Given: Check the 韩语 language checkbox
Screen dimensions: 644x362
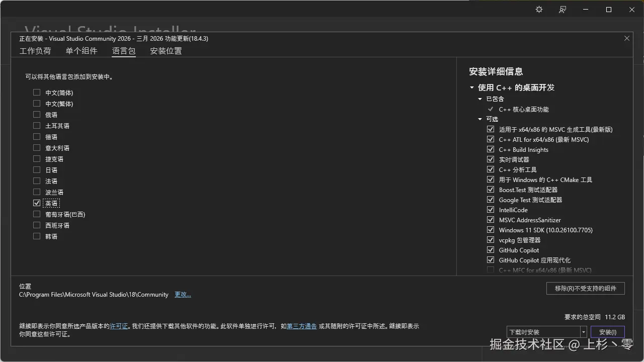Looking at the screenshot, I should pos(37,236).
